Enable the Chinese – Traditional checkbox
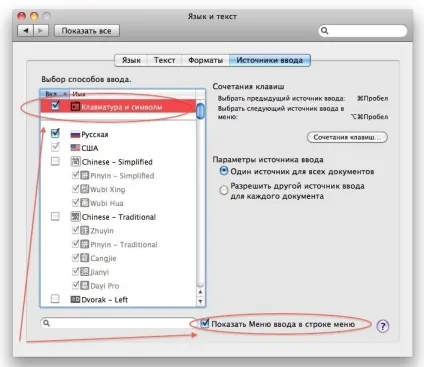This screenshot has height=367, width=424. click(55, 216)
